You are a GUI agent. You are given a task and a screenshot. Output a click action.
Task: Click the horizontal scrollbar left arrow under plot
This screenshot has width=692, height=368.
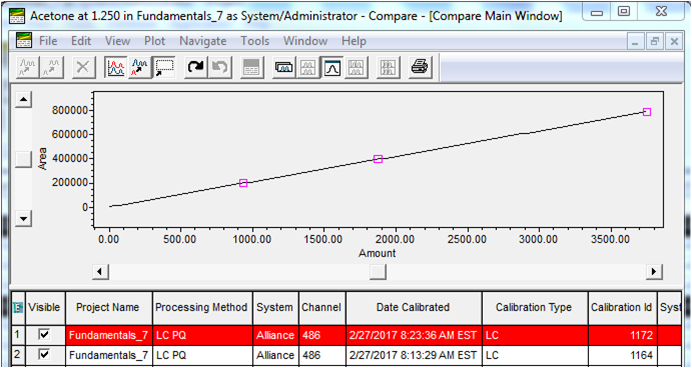pyautogui.click(x=101, y=271)
